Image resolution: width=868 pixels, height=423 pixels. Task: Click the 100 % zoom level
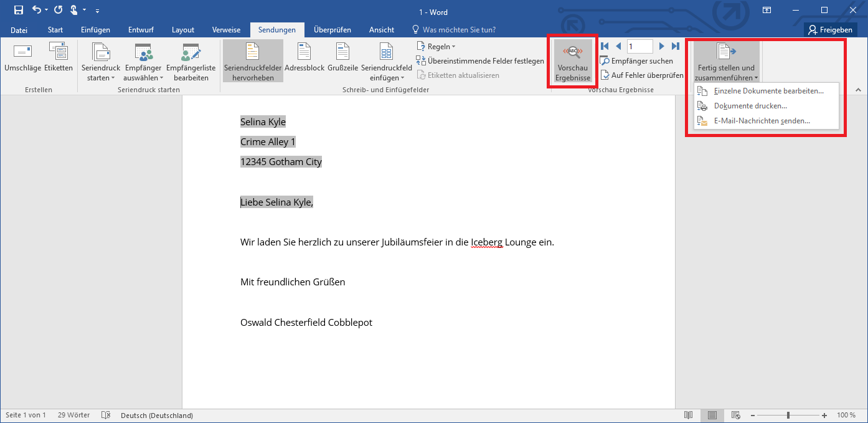(x=846, y=416)
